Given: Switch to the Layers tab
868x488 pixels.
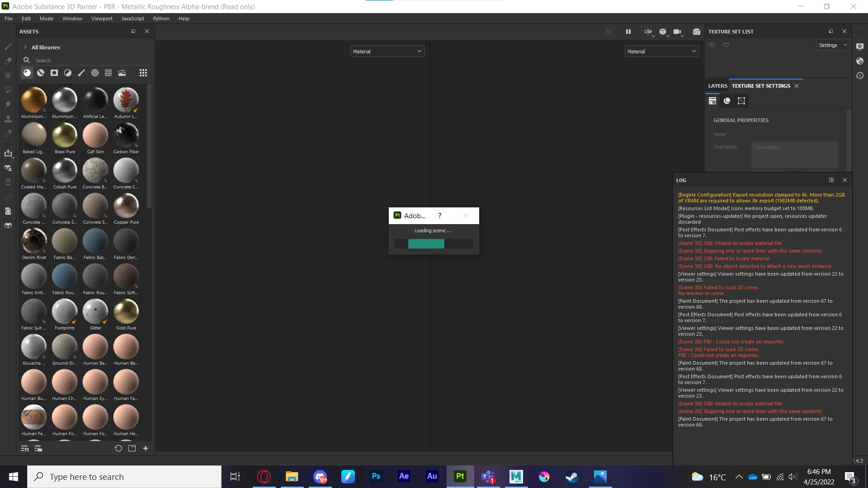Looking at the screenshot, I should 717,86.
